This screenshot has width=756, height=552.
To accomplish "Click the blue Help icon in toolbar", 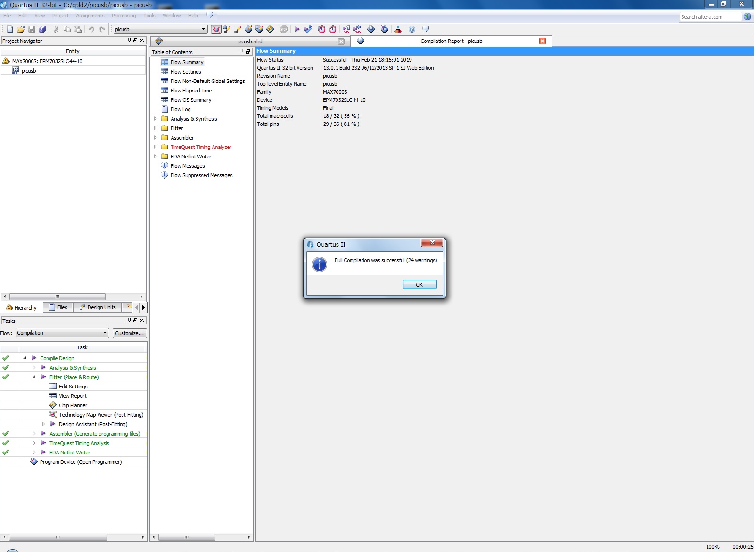I will pos(412,29).
